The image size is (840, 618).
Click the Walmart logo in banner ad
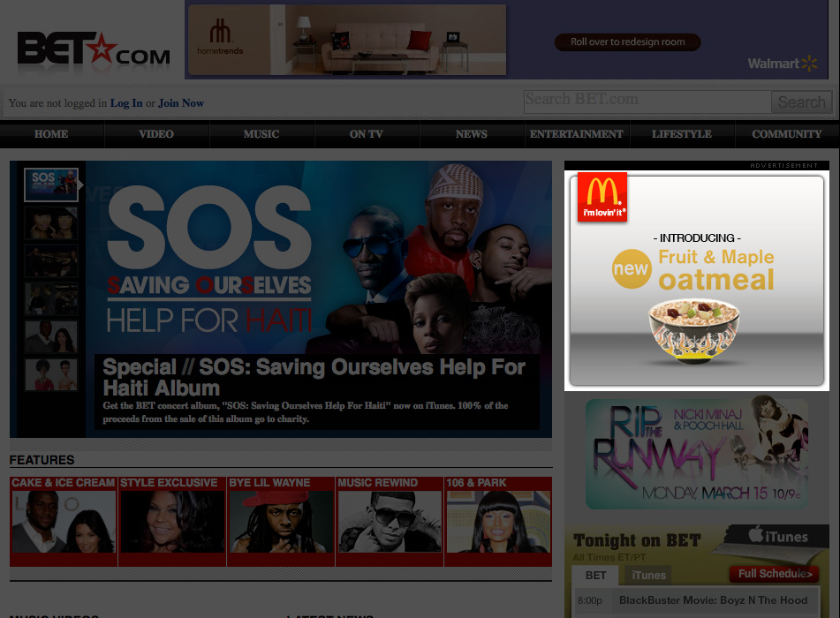click(783, 64)
